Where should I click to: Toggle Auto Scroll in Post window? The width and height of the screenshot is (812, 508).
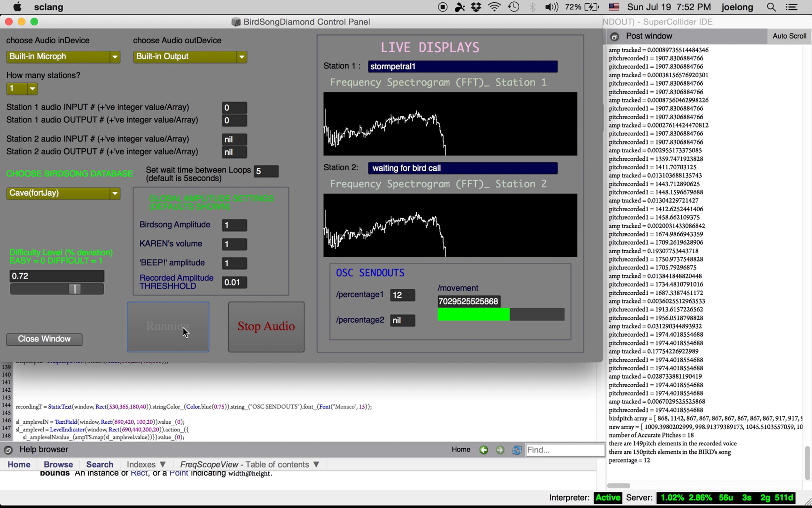pos(789,36)
